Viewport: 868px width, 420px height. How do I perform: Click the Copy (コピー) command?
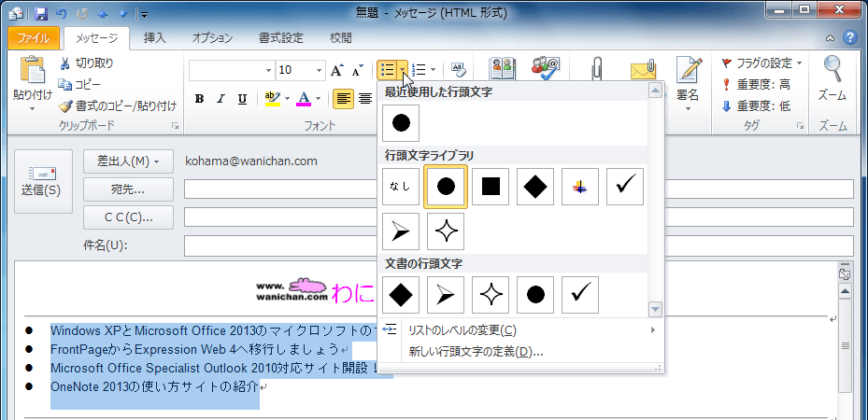79,85
